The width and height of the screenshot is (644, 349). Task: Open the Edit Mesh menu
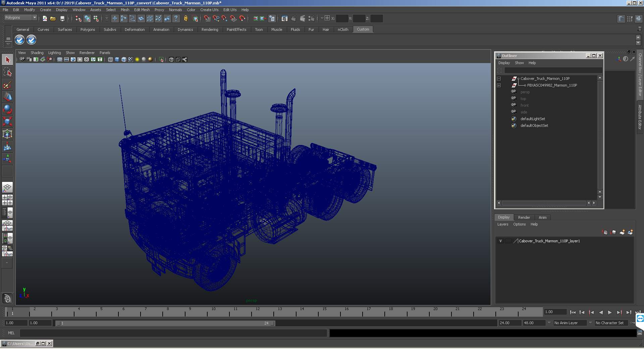[142, 10]
